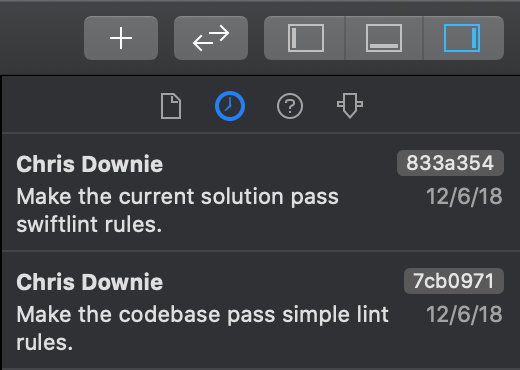Screen dimensions: 520x370
Task: Click text "Make the codebase pass simple lint"
Action: click(203, 314)
